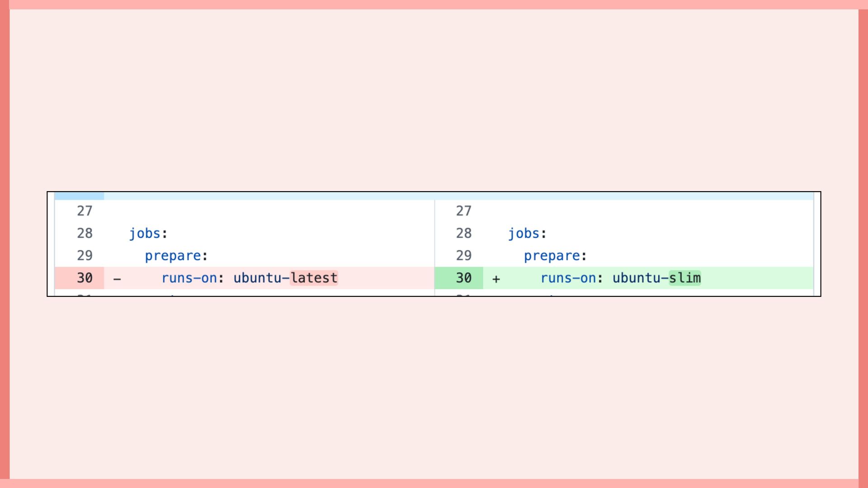
Task: Click 'runs-on' key on the added line
Action: point(568,278)
